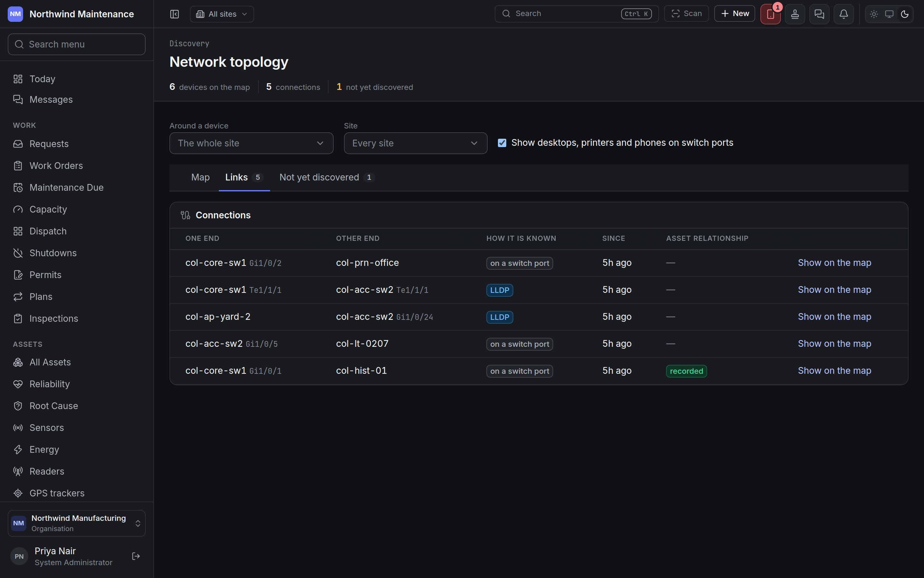Open the Every site dropdown
The image size is (924, 578).
415,143
